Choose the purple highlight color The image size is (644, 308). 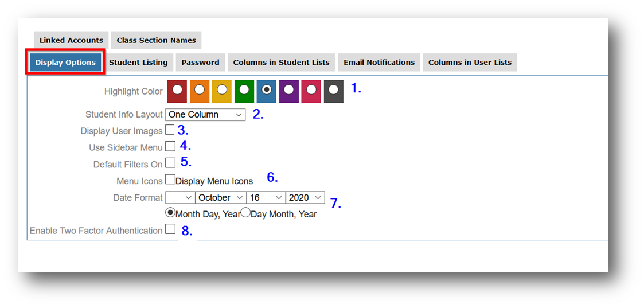tap(289, 90)
